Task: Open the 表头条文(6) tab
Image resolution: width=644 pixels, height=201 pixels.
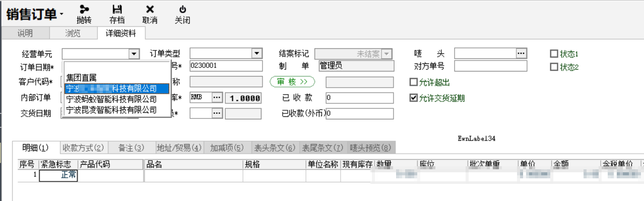Action: tap(275, 148)
